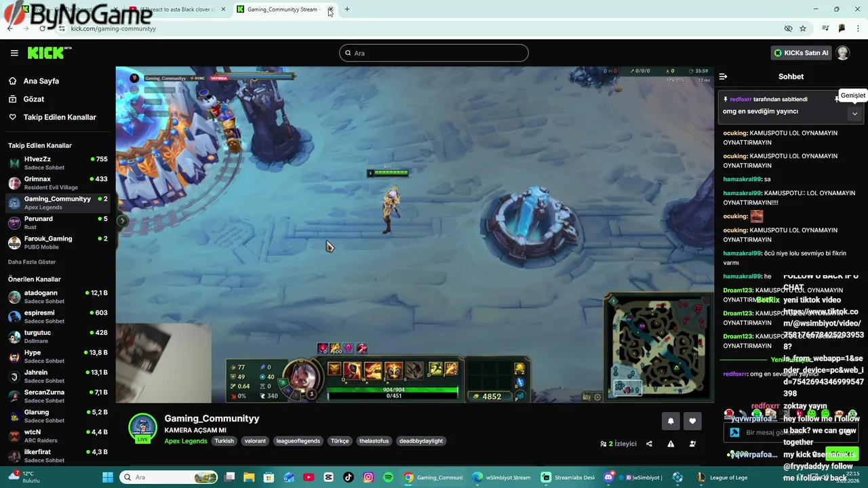
Task: Click the Genişlet button
Action: (852, 96)
